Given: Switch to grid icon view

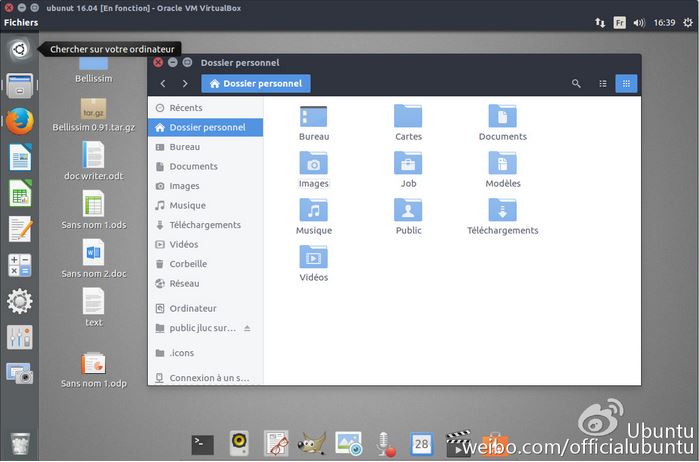Looking at the screenshot, I should 627,84.
